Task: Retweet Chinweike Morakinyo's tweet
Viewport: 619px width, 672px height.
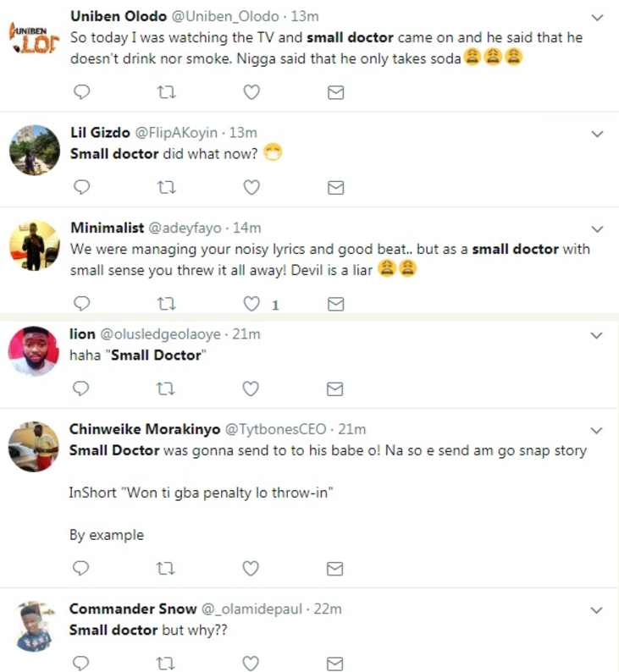Action: click(x=165, y=569)
